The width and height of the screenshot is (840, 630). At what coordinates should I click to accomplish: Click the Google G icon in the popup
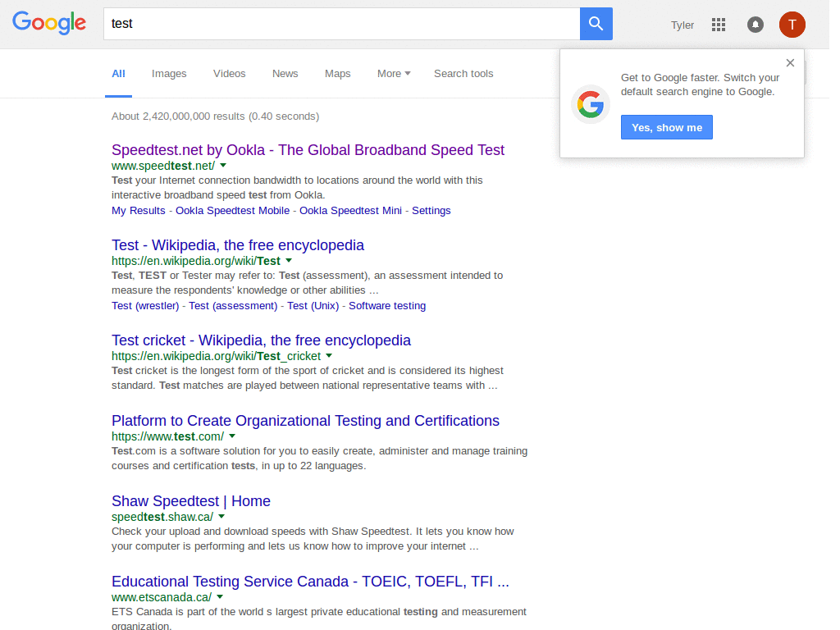pyautogui.click(x=591, y=103)
